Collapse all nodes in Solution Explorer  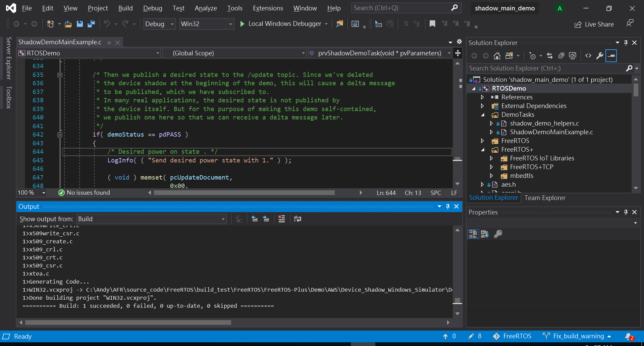561,56
